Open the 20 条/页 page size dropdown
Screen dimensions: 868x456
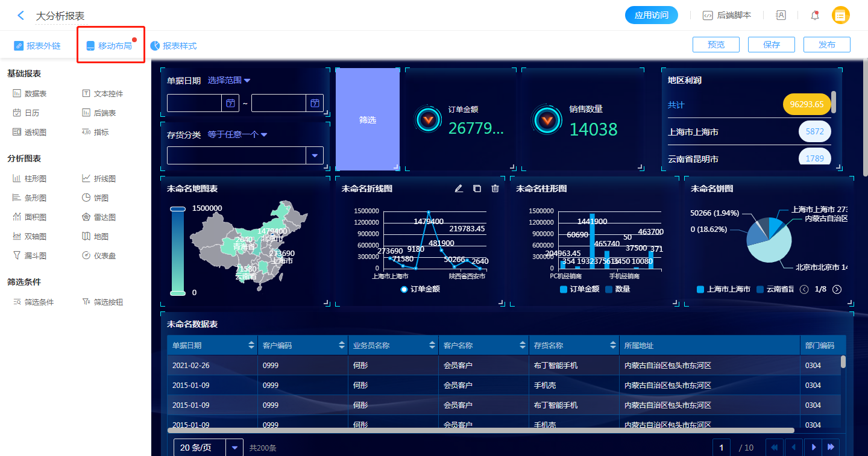tap(234, 448)
